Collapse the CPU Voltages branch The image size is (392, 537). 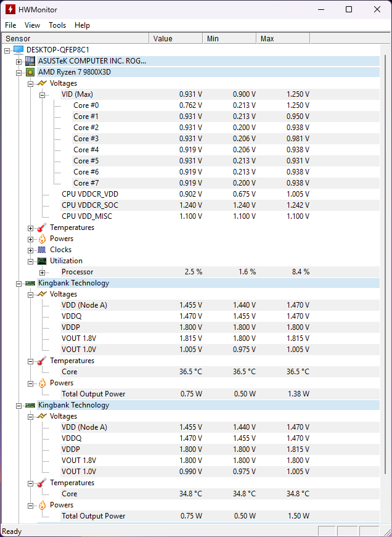tap(30, 84)
